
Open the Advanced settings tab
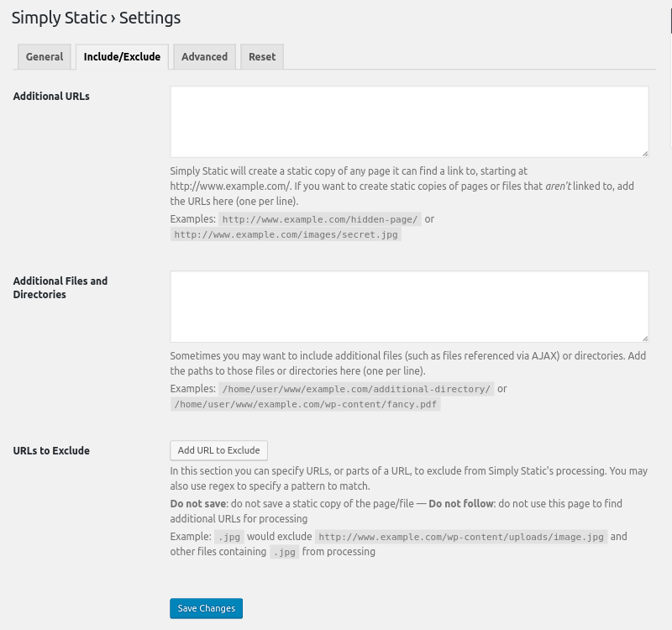tap(204, 56)
